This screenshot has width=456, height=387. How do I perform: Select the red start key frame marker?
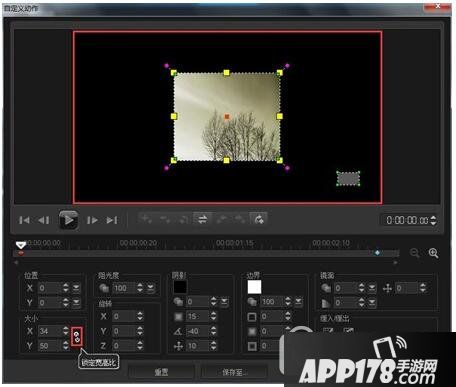21,253
